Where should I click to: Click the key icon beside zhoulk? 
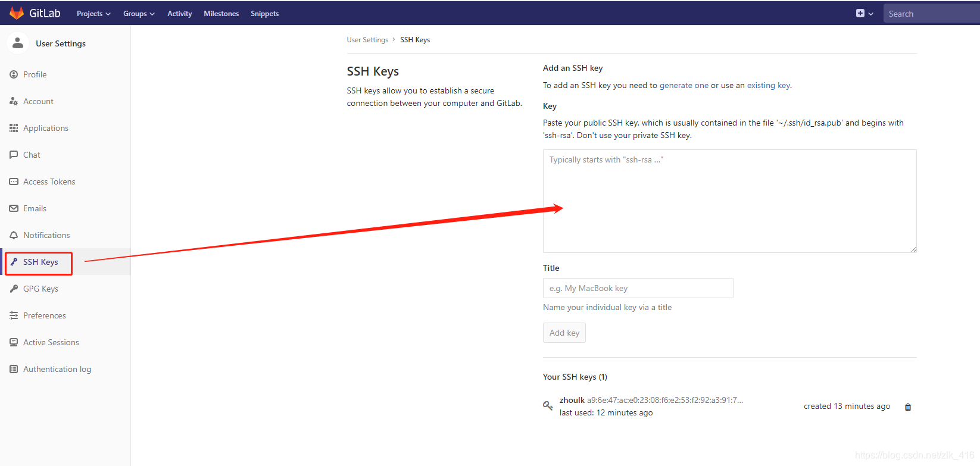click(x=548, y=406)
